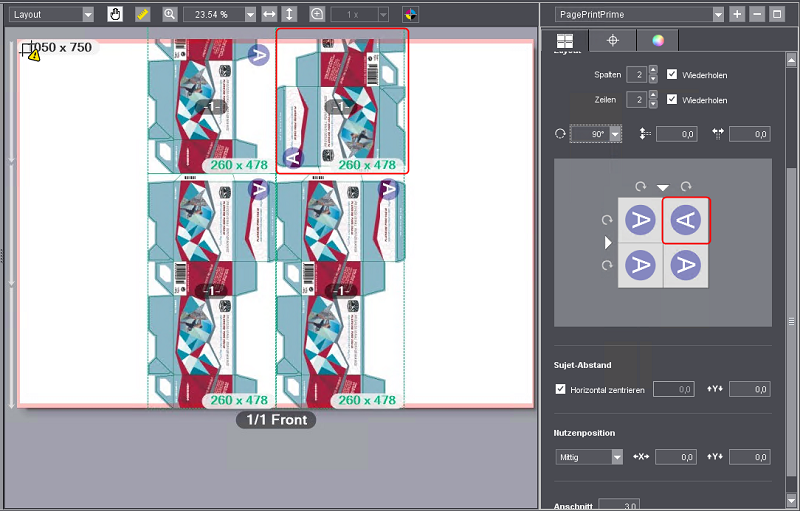Toggle Wiederholen for Spalten
This screenshot has width=800, height=511.
pos(672,74)
